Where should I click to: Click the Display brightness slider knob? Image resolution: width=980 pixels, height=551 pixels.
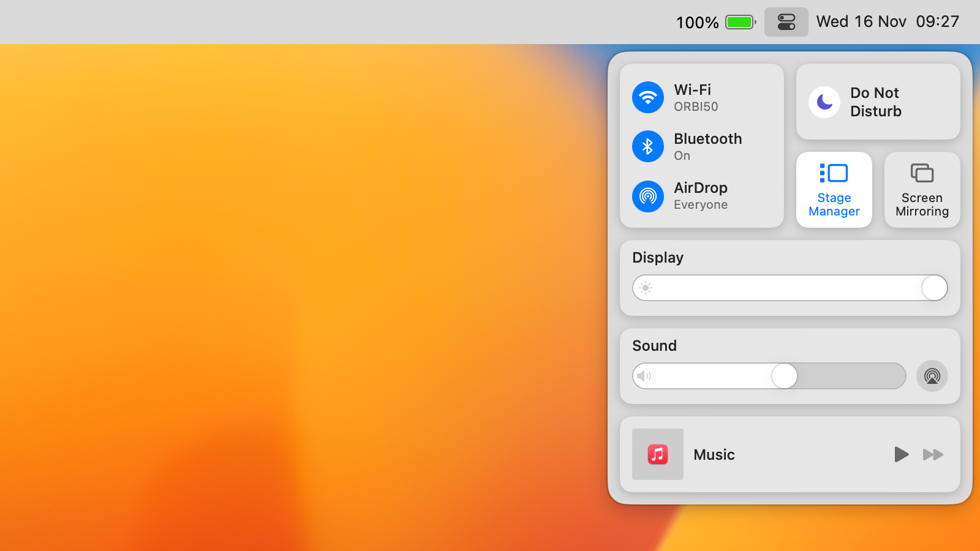pyautogui.click(x=934, y=288)
